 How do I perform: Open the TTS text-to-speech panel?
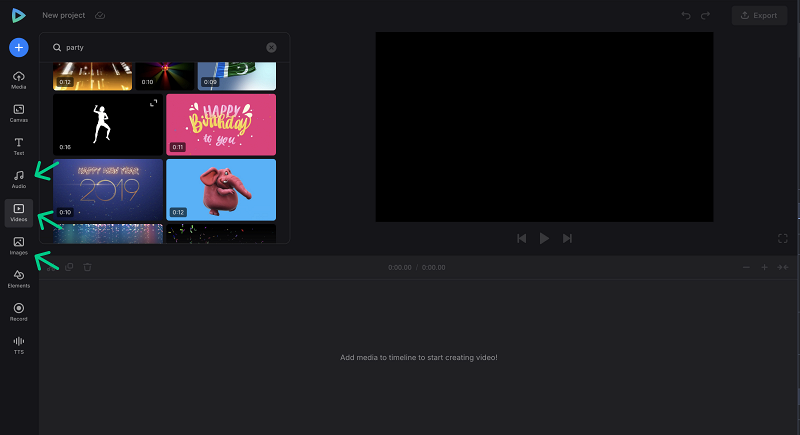coord(19,345)
